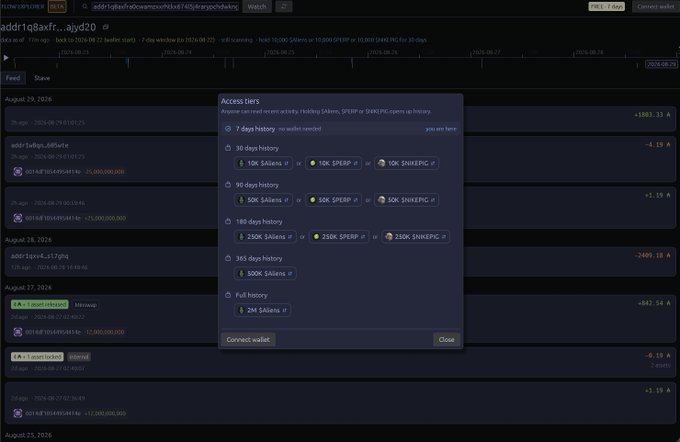This screenshot has height=442, width=680.
Task: Click the lock icon beside 365 days history
Action: (228, 258)
